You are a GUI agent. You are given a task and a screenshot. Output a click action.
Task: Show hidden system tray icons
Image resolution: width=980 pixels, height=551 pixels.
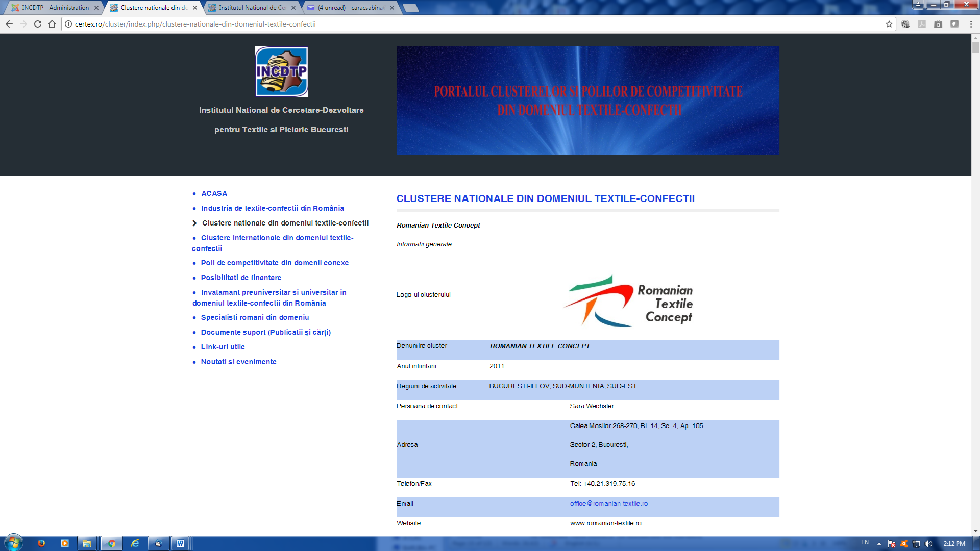click(879, 544)
